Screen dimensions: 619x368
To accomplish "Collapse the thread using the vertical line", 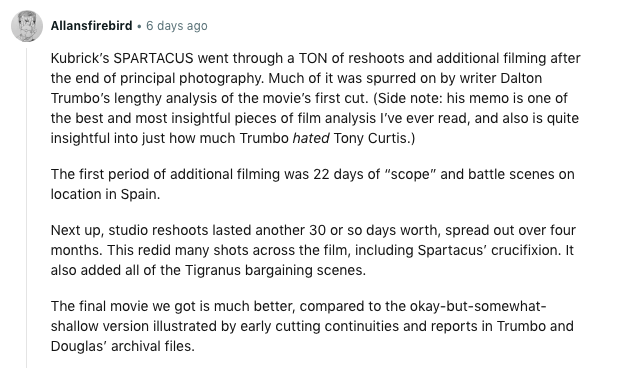I will 26,208.
